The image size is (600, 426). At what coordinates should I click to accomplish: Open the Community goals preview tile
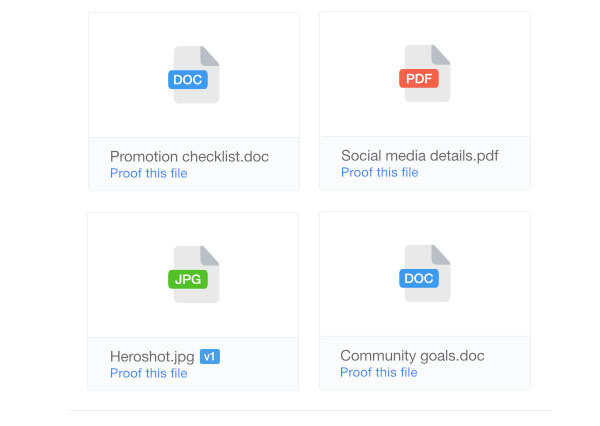[x=425, y=274]
